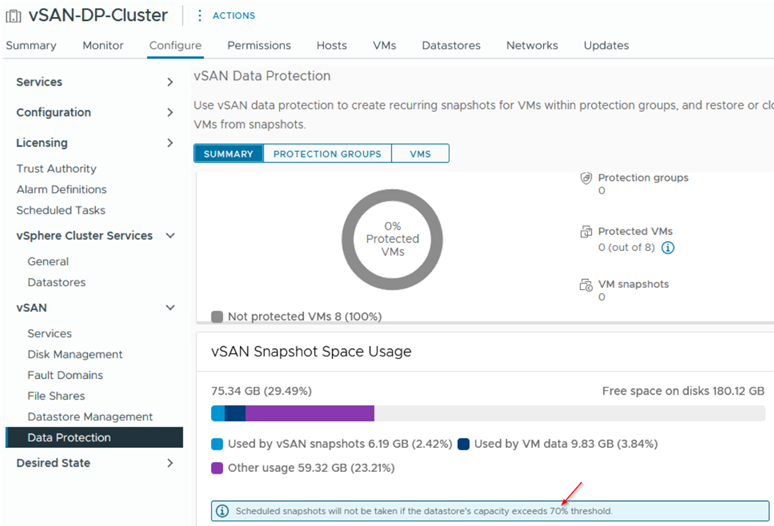774x526 pixels.
Task: Click the Desired State sidebar heading
Action: click(53, 463)
